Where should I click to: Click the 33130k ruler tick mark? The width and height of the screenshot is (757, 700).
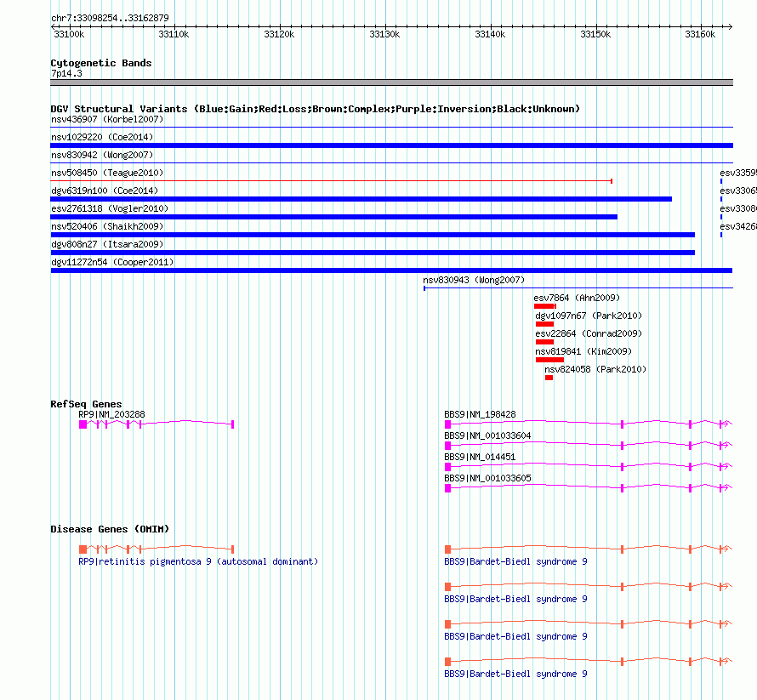[x=385, y=26]
